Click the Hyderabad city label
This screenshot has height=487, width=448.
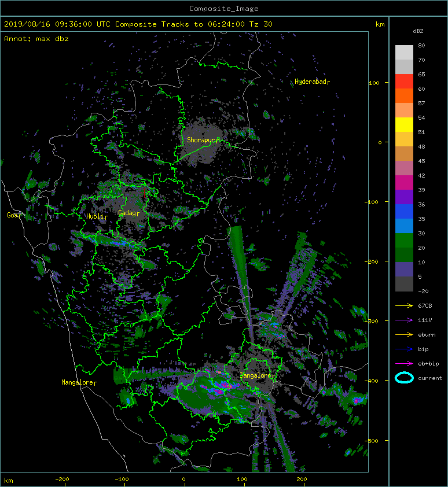(x=310, y=82)
